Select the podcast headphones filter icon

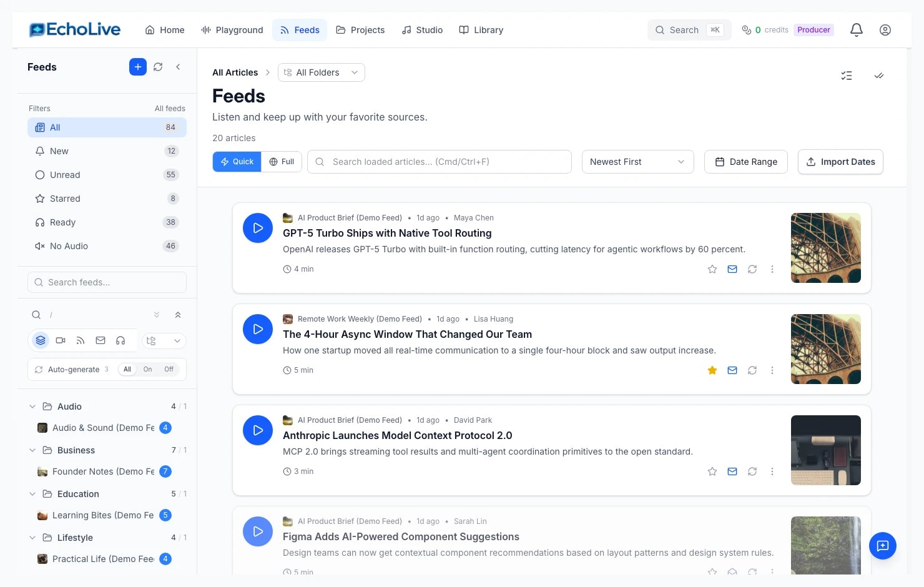tap(120, 340)
